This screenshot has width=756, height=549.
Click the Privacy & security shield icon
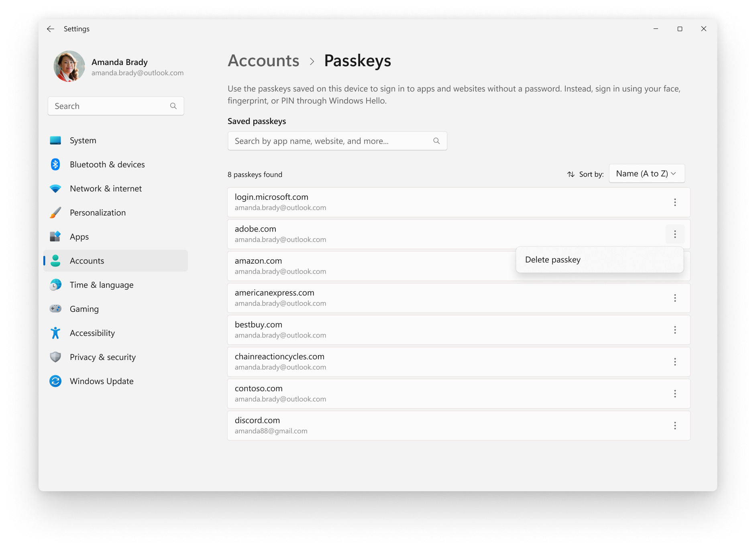pyautogui.click(x=55, y=357)
